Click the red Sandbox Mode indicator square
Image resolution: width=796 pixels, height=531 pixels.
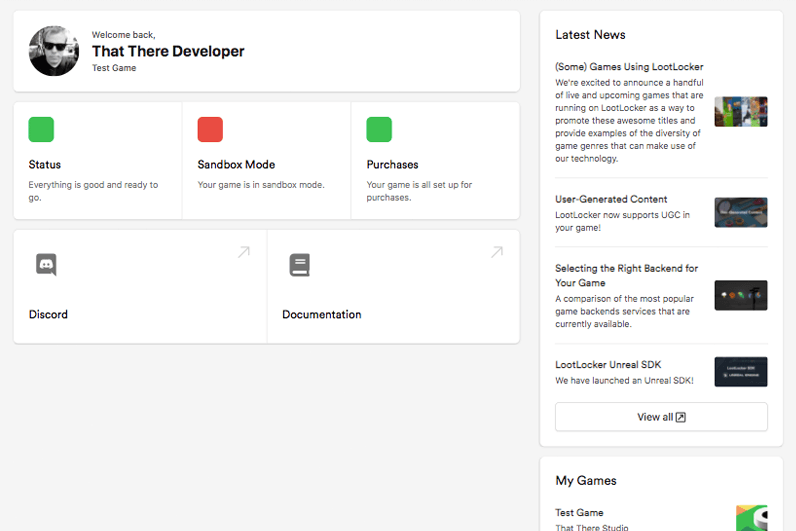(x=210, y=129)
